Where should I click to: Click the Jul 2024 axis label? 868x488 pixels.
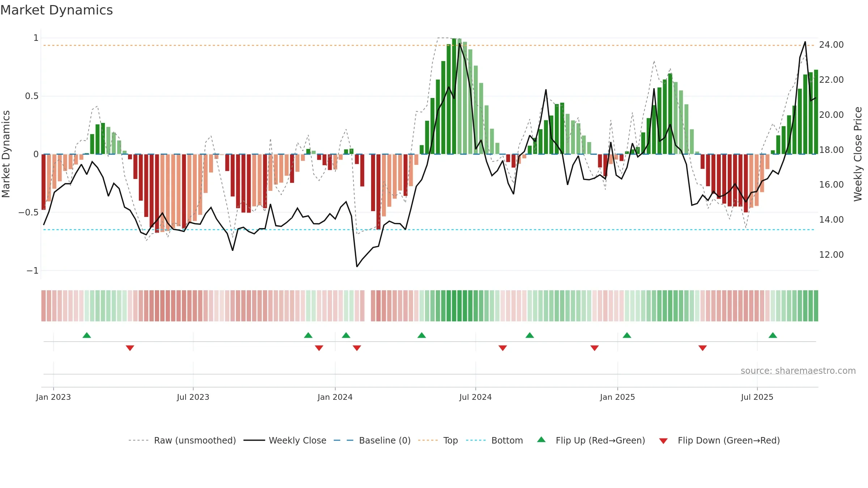point(476,397)
